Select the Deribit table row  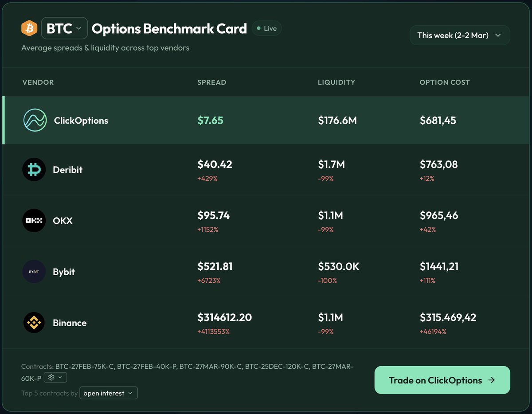click(266, 169)
